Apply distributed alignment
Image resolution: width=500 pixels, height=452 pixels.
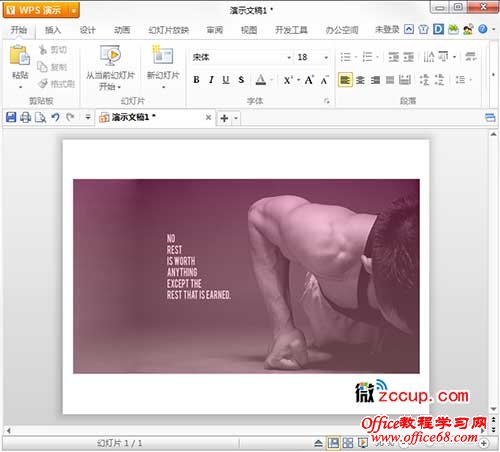(405, 80)
